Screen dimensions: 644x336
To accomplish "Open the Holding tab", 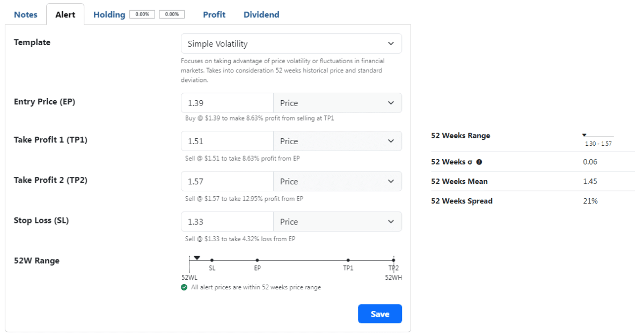I will (109, 14).
